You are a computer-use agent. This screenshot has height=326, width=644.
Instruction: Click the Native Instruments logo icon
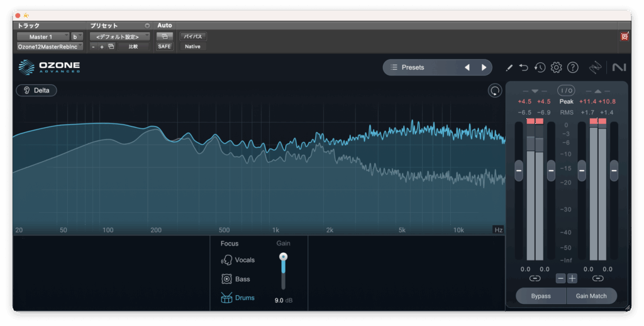point(619,67)
